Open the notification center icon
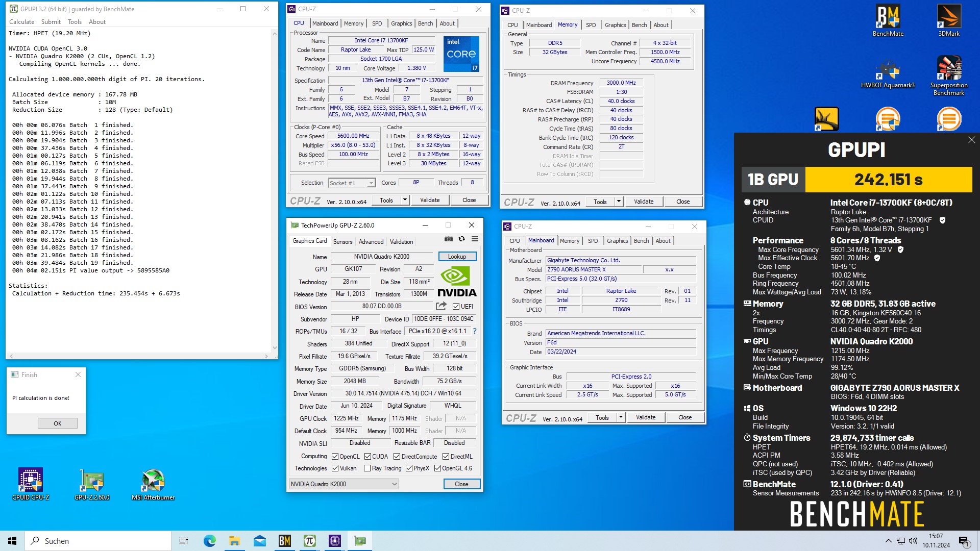Viewport: 980px width, 551px height. point(964,541)
